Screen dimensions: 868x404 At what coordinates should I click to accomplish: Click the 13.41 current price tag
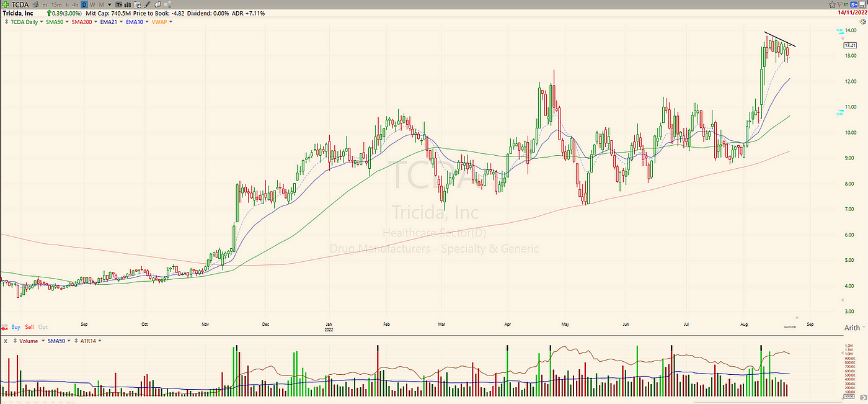click(851, 45)
